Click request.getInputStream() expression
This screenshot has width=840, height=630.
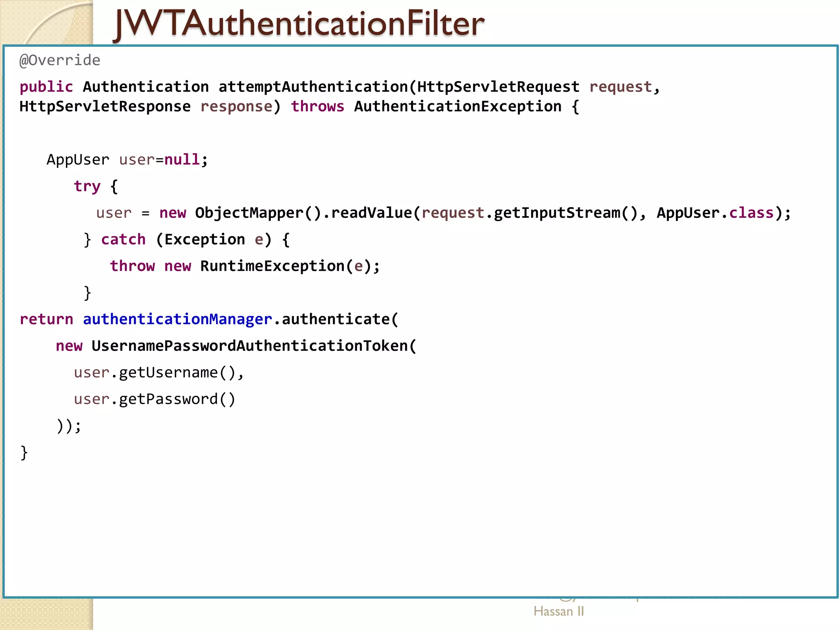click(529, 212)
